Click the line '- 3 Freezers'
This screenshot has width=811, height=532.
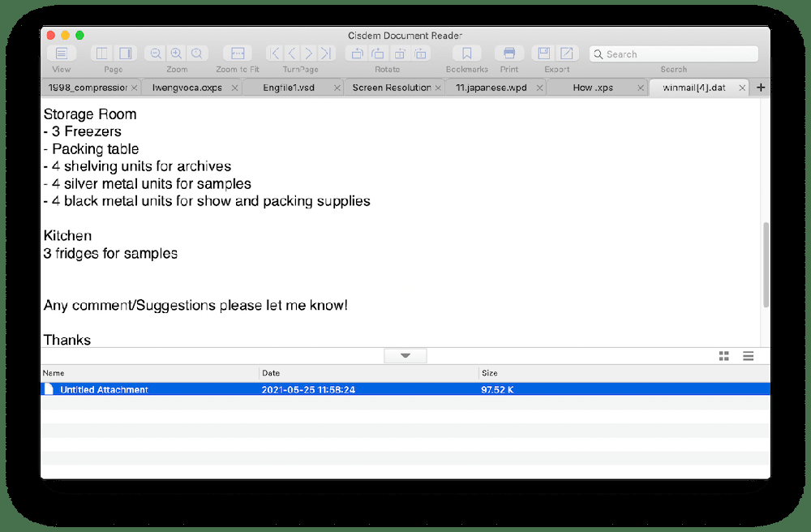click(82, 131)
